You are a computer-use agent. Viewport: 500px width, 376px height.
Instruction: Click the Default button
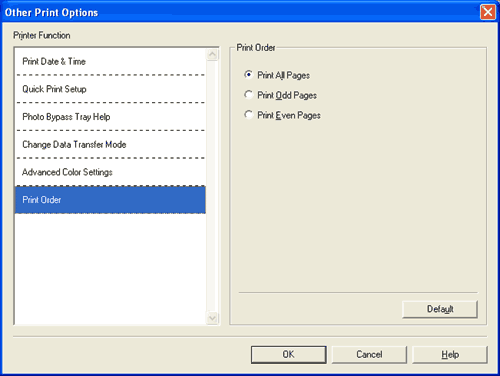[440, 309]
